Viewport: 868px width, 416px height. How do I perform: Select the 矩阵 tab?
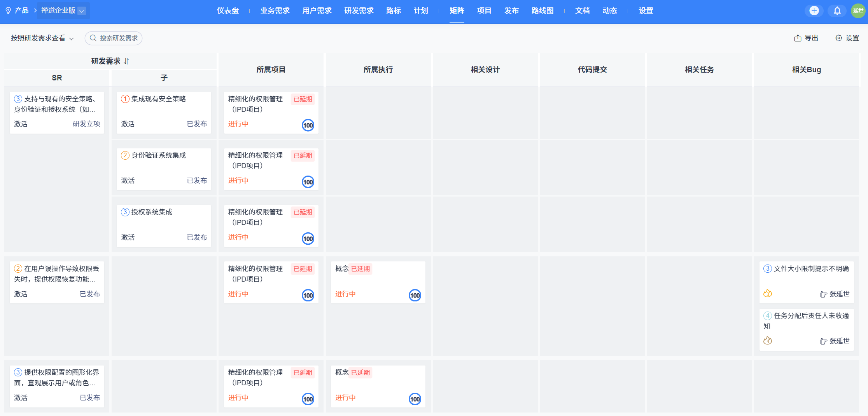tap(457, 11)
